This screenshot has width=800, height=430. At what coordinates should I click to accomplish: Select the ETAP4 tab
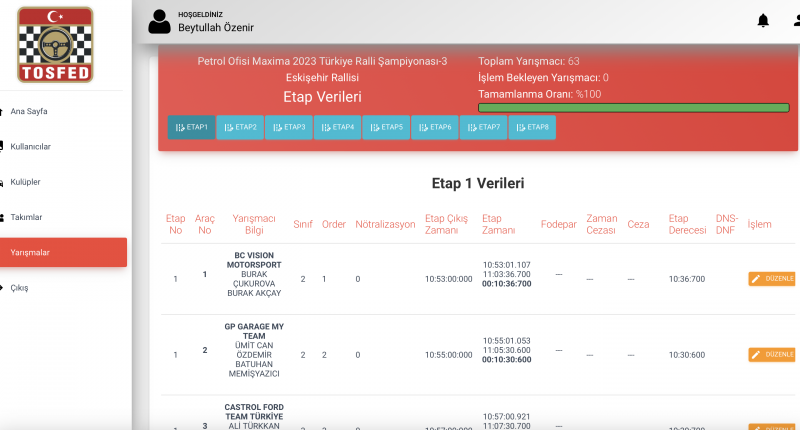tap(338, 127)
